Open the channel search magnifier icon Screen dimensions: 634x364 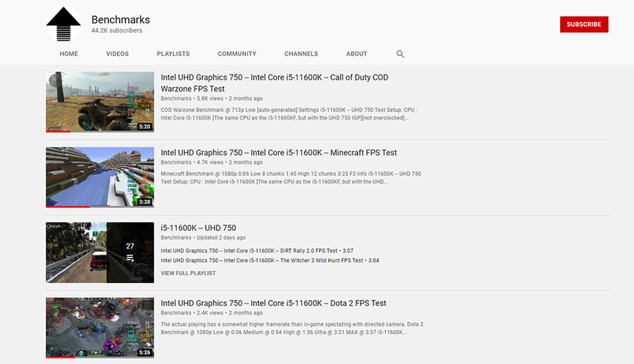400,54
